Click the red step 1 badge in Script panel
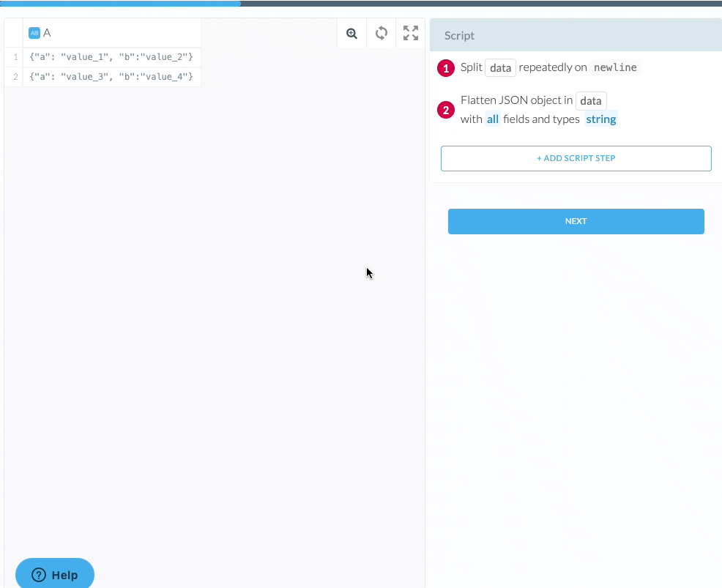 point(446,67)
